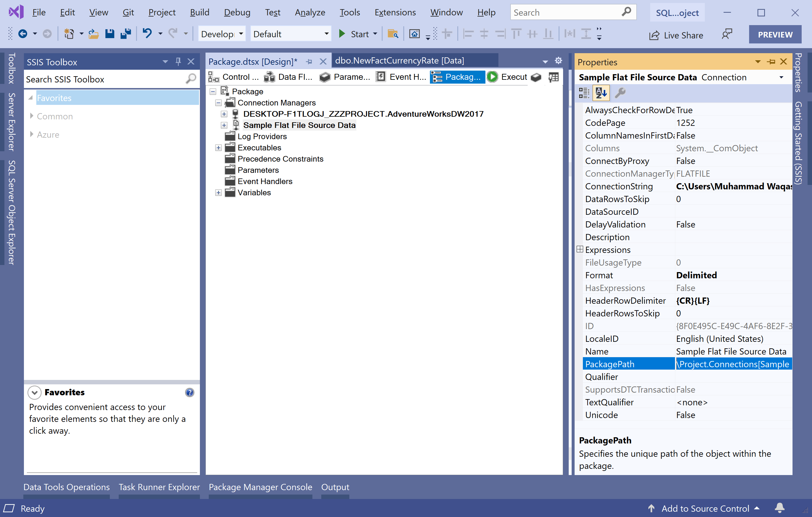Open Property Pages via the wrench icon
This screenshot has height=517, width=812.
[620, 93]
